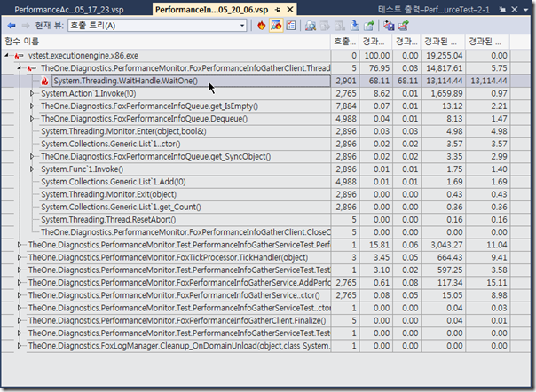Click the export report data icon
The image size is (536, 392).
click(369, 26)
